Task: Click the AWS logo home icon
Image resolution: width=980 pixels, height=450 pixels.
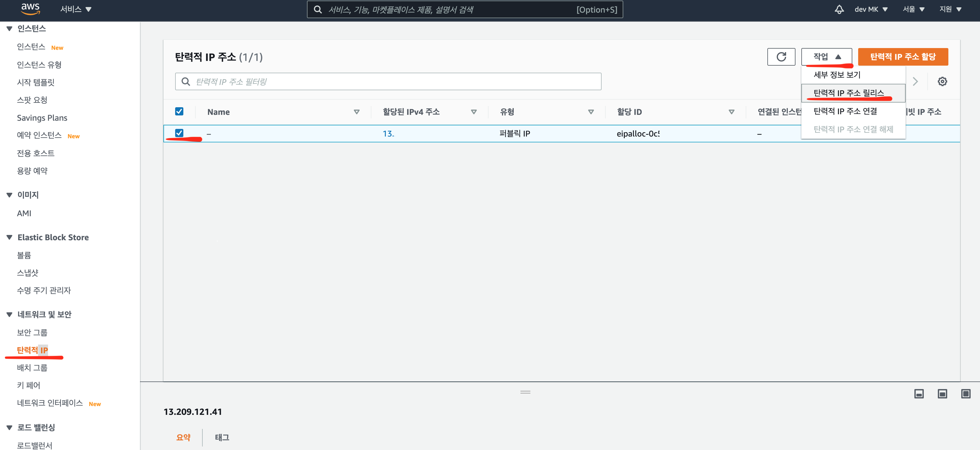Action: [30, 9]
